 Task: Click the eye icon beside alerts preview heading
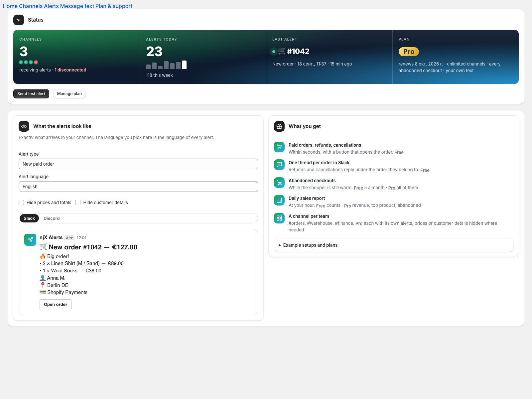click(24, 126)
